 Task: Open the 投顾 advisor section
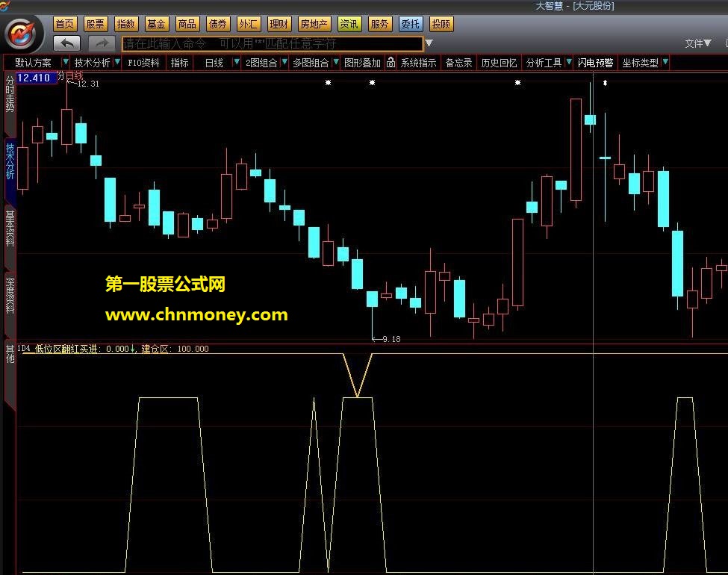441,24
